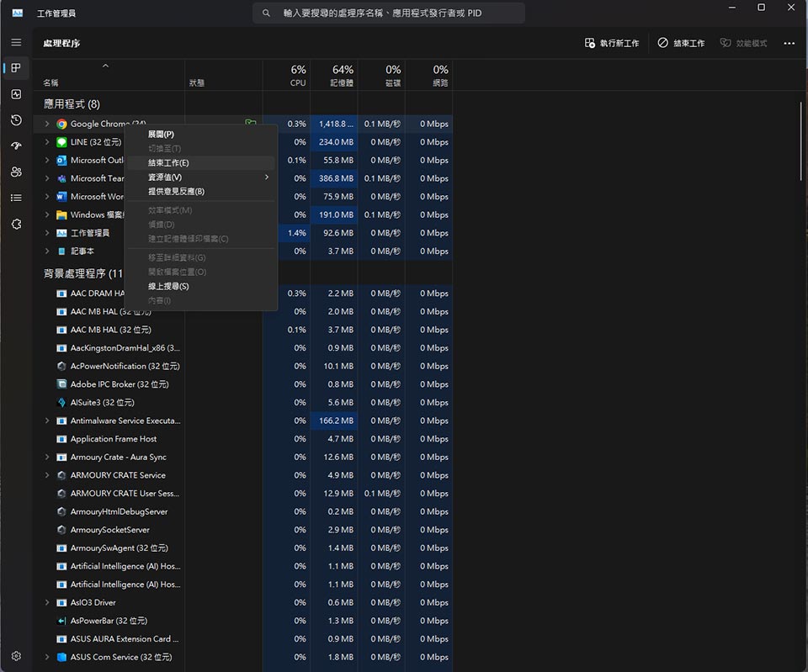Expand the Antimalware Service Executable row
This screenshot has height=672, width=808.
tap(47, 421)
